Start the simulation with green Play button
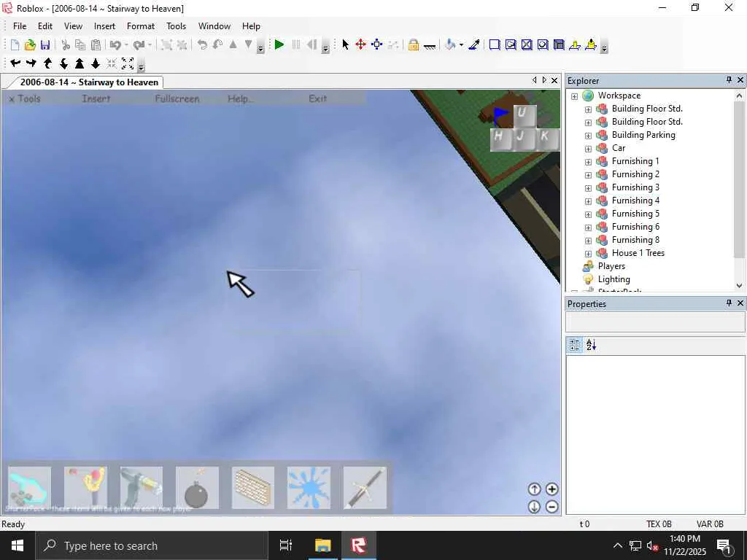The height and width of the screenshot is (560, 747). point(279,44)
